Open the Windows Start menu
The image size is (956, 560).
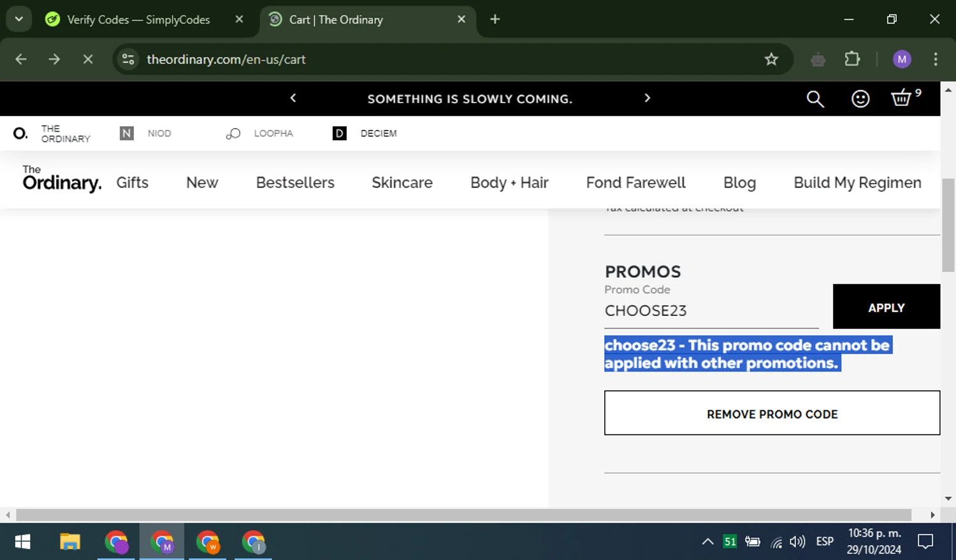23,542
